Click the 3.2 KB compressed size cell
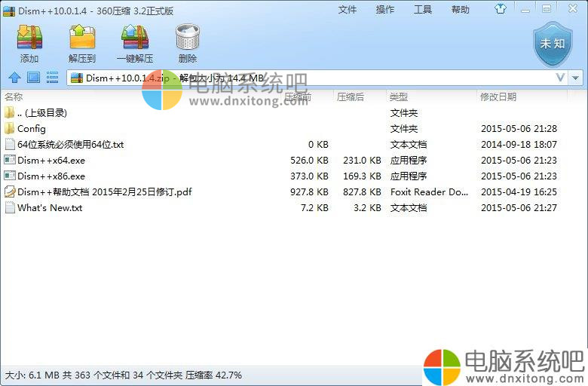The height and width of the screenshot is (386, 588). (367, 208)
